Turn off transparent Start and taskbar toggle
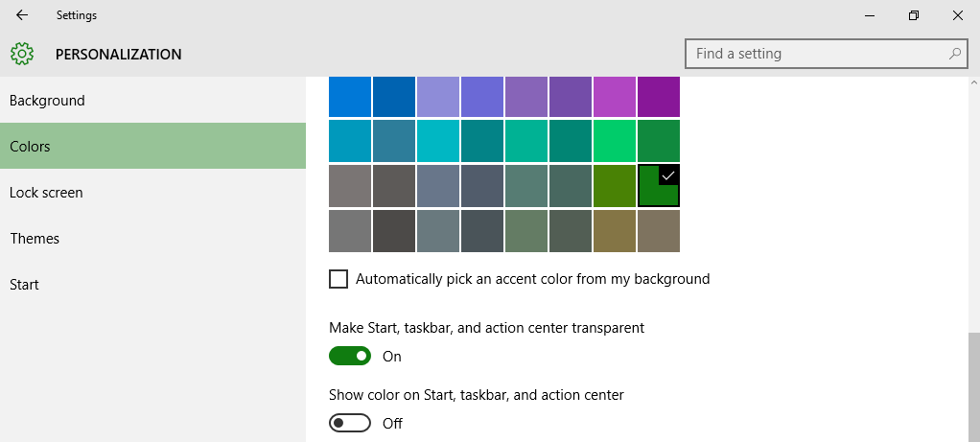Screen dimensions: 980x442 pyautogui.click(x=350, y=357)
